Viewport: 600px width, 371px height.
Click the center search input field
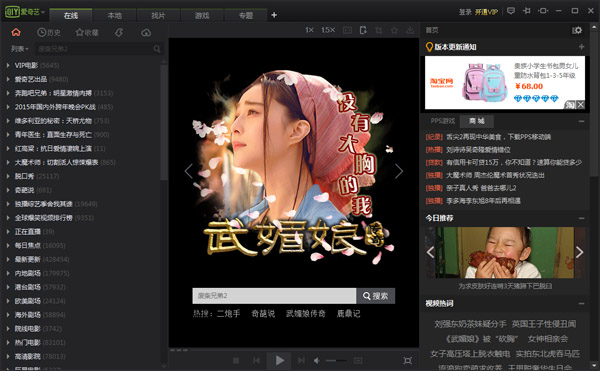click(274, 296)
